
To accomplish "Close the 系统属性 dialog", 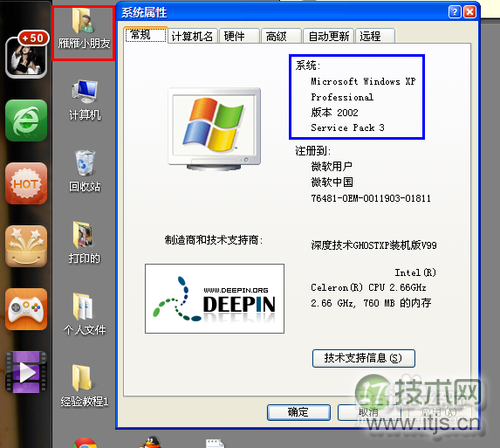I will pyautogui.click(x=470, y=12).
